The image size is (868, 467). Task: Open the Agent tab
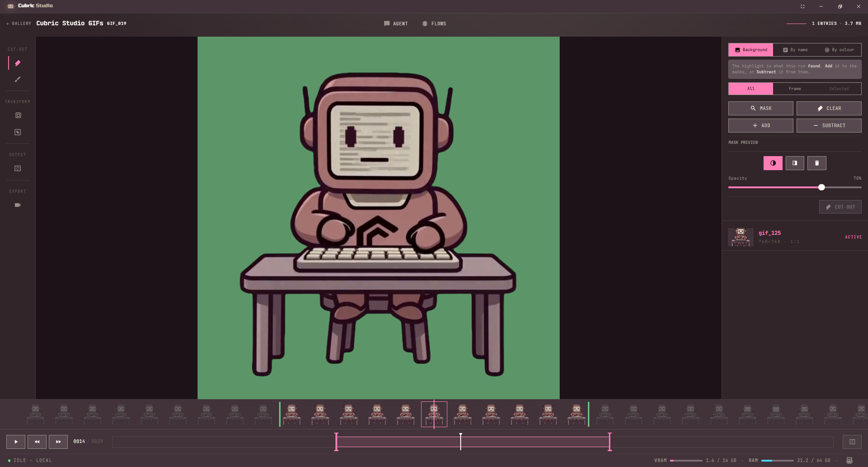click(396, 24)
